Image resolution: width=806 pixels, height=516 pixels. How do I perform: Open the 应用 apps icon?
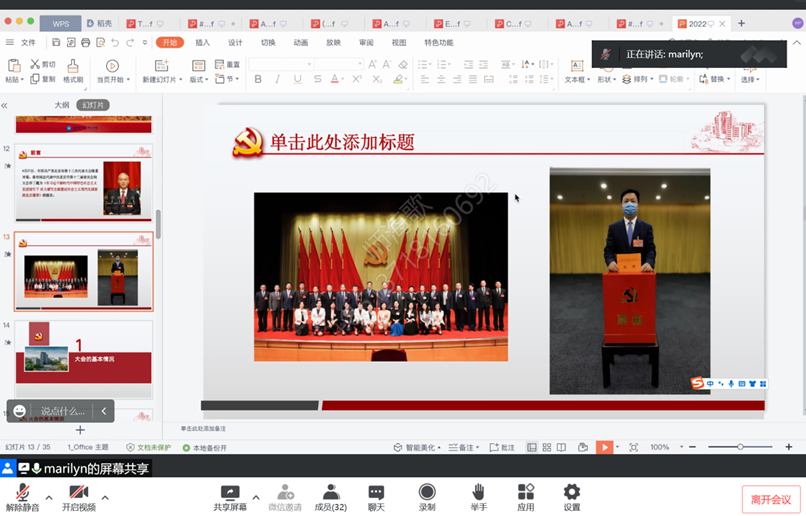pos(526,492)
